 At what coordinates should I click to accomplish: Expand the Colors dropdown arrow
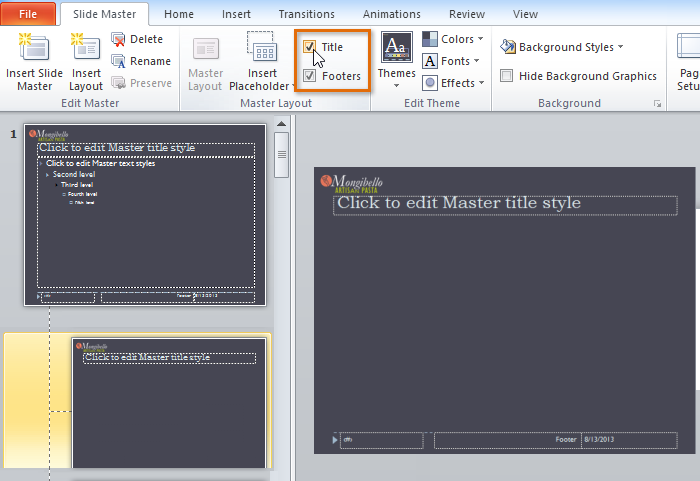(x=480, y=39)
